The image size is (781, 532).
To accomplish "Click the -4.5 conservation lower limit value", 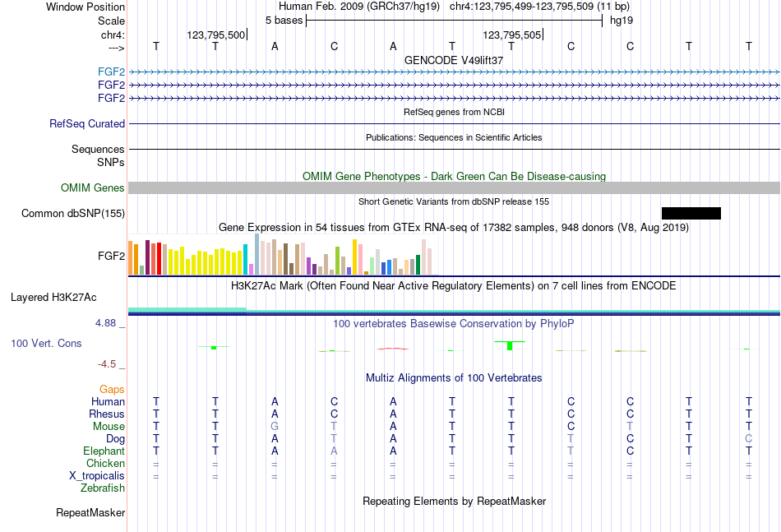I will tap(107, 364).
